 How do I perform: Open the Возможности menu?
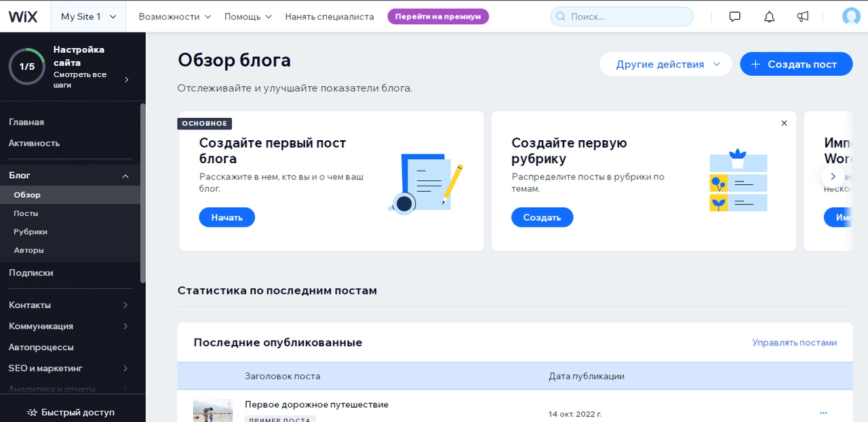(175, 16)
